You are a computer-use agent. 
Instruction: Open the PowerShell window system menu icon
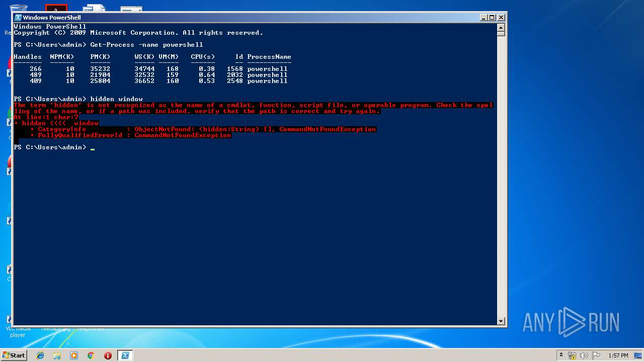click(x=18, y=17)
